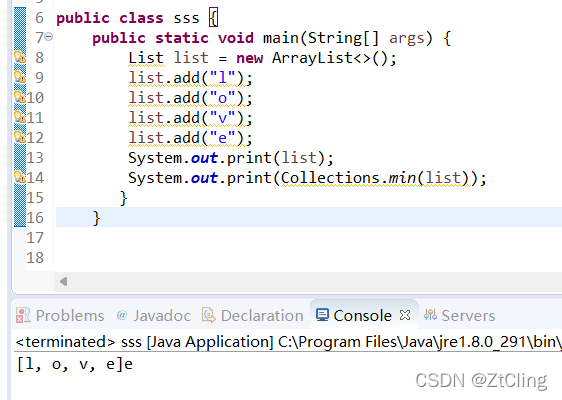Click line number 16 in the gutter
Screen dimensions: 562x400
(35, 218)
